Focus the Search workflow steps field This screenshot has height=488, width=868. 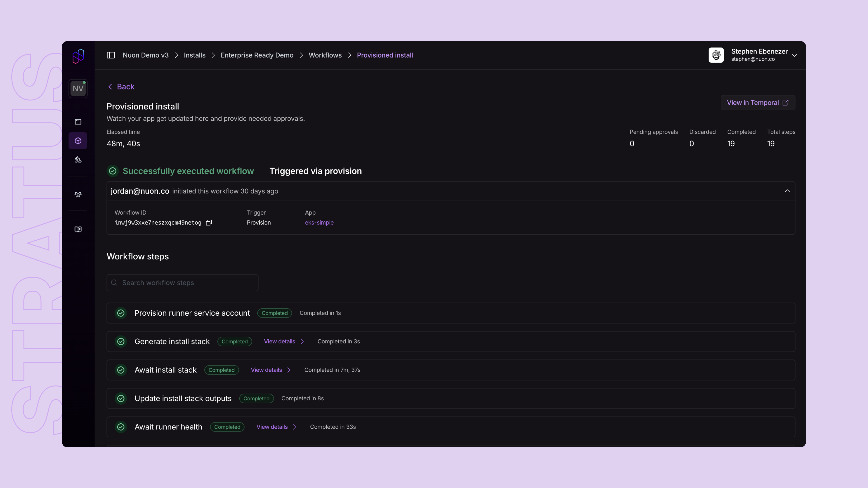pyautogui.click(x=182, y=283)
